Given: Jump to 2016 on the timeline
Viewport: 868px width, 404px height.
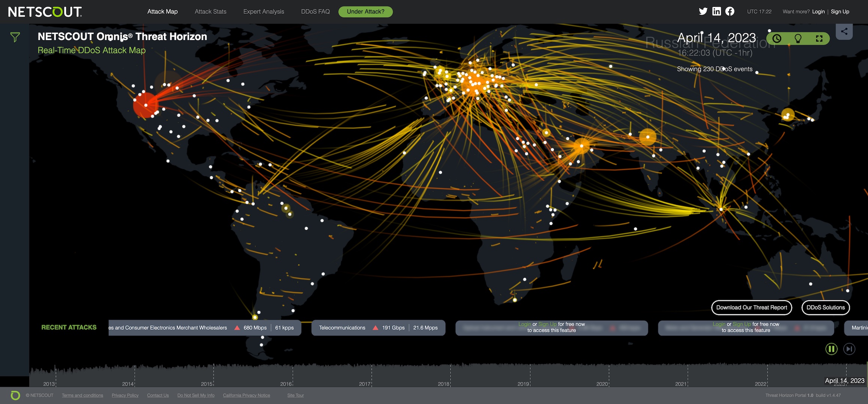Looking at the screenshot, I should pyautogui.click(x=286, y=384).
